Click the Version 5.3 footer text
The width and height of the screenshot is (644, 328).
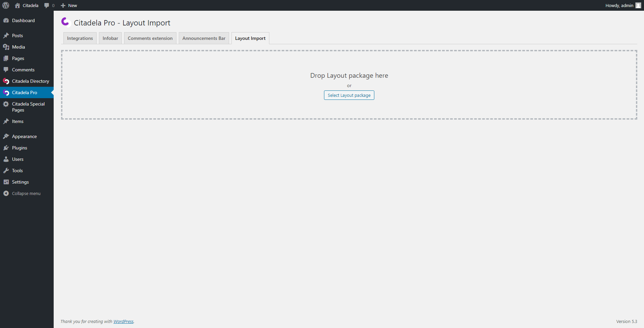627,321
